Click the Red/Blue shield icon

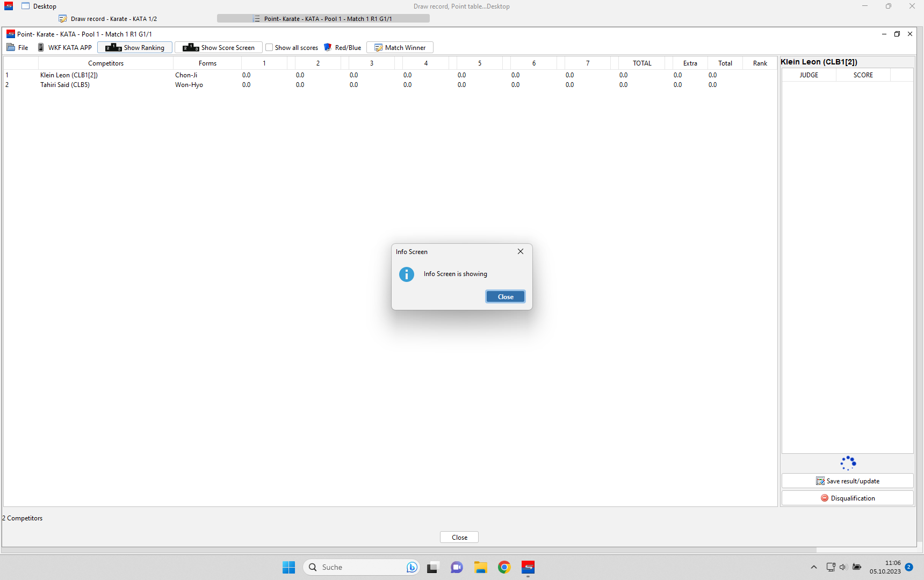[x=328, y=47]
